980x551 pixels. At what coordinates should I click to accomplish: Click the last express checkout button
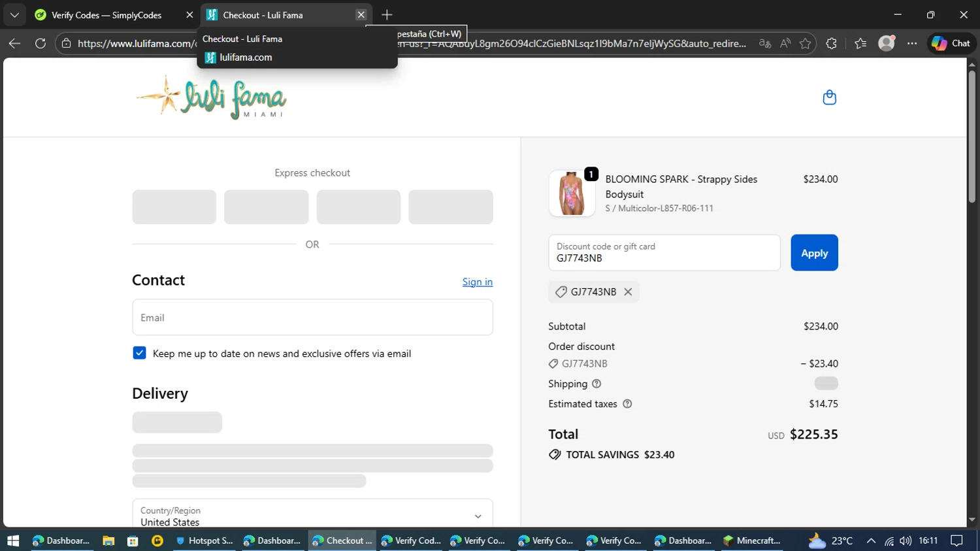click(x=451, y=207)
